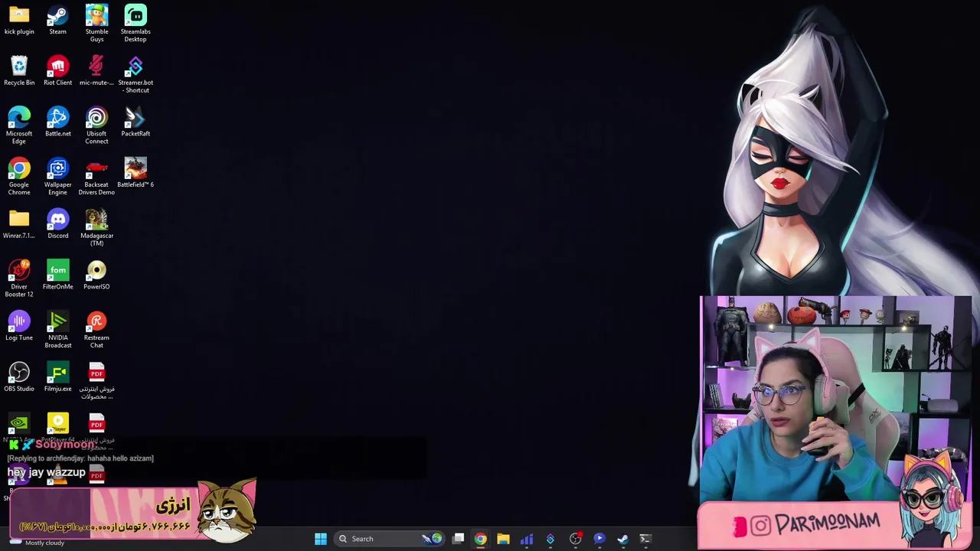This screenshot has height=551, width=980.
Task: Open the blue chat-bubble app in the taskbar
Action: coord(599,539)
